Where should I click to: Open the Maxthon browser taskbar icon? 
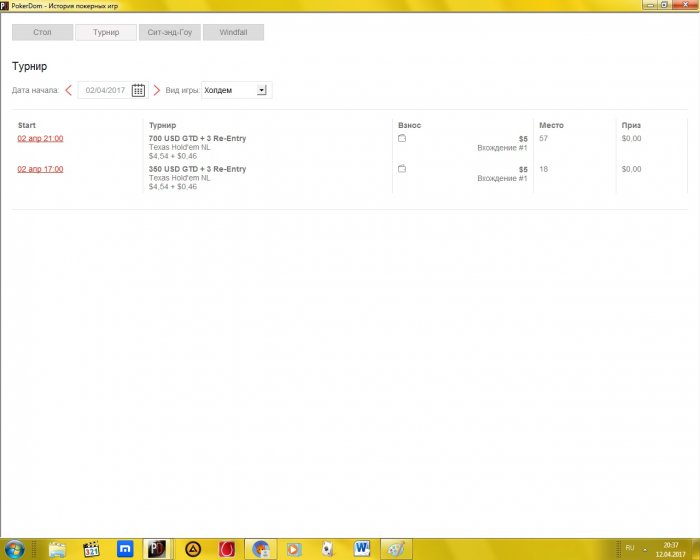[x=126, y=548]
